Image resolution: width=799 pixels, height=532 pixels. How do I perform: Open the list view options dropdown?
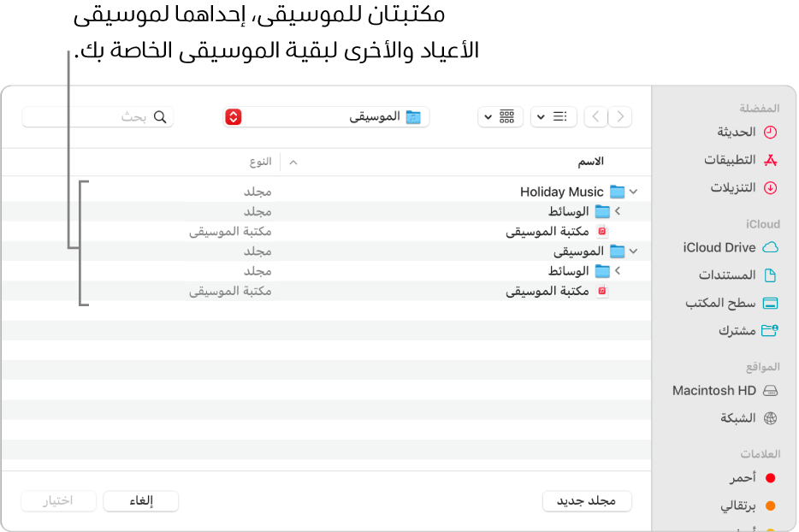(553, 117)
